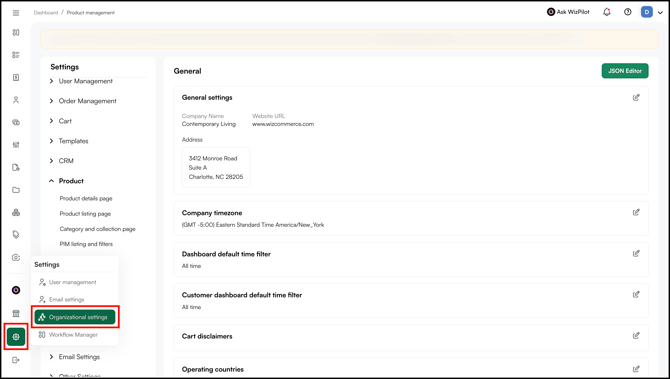Viewport: 670px width, 379px height.
Task: Click the green settings gear icon
Action: [16, 337]
